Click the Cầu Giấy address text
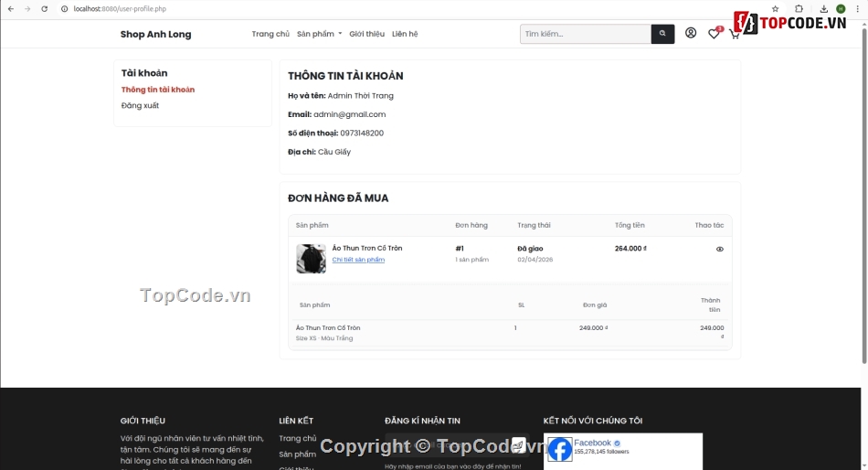868x470 pixels. (334, 152)
